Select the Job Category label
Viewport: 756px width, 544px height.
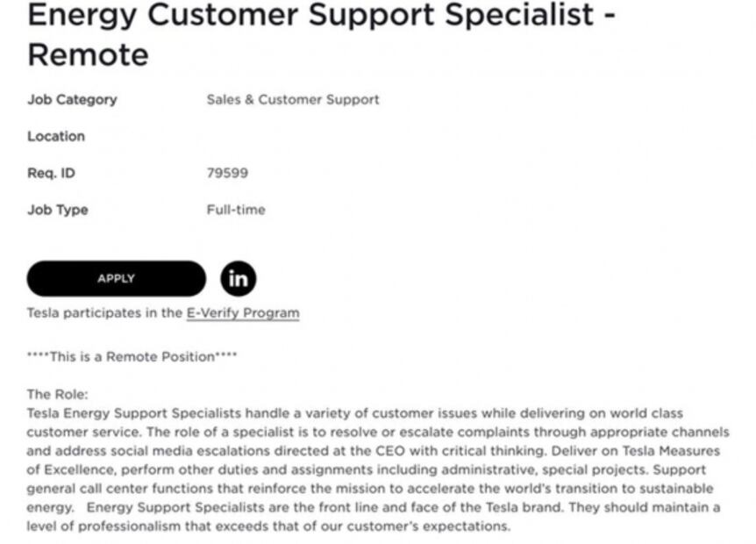[x=72, y=99]
